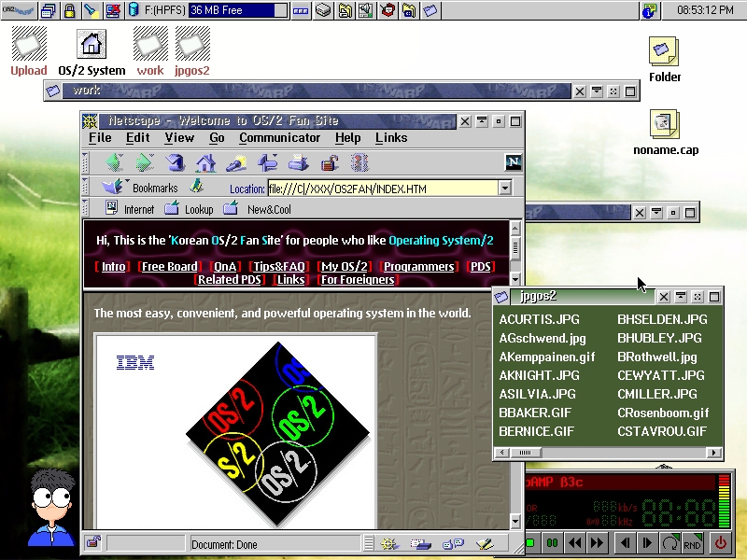Select ACURTIS.JPG in jpgos2 window
Image resolution: width=747 pixels, height=560 pixels.
(x=540, y=319)
